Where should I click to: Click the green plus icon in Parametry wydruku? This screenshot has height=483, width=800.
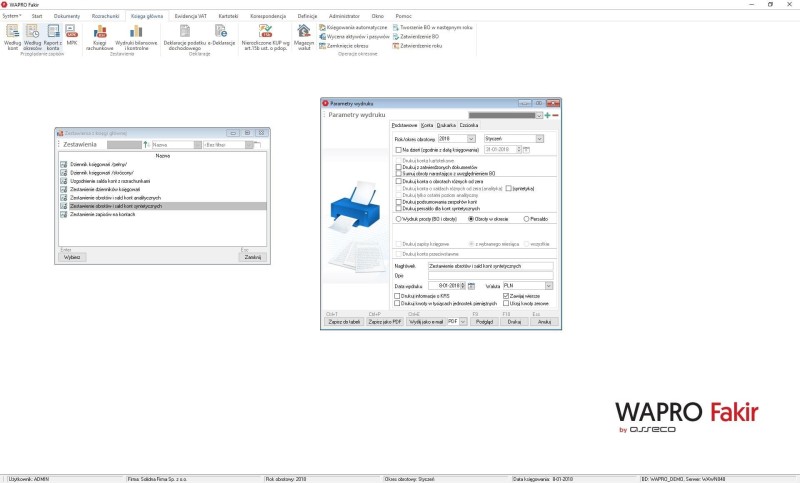pos(547,115)
